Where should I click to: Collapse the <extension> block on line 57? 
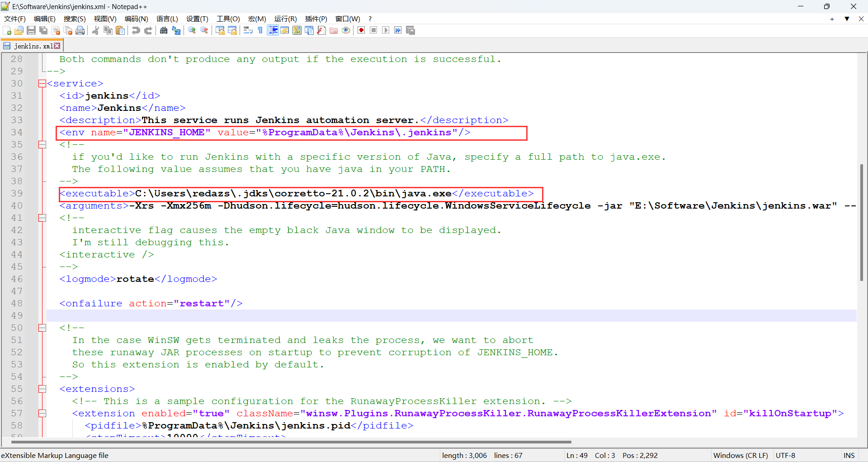tap(42, 413)
